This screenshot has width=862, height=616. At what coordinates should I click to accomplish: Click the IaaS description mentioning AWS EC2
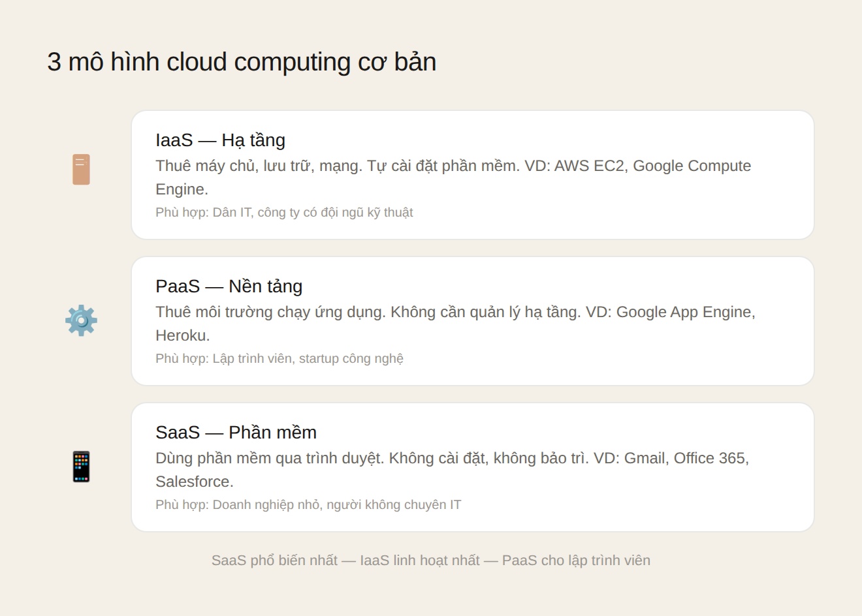[x=453, y=177]
